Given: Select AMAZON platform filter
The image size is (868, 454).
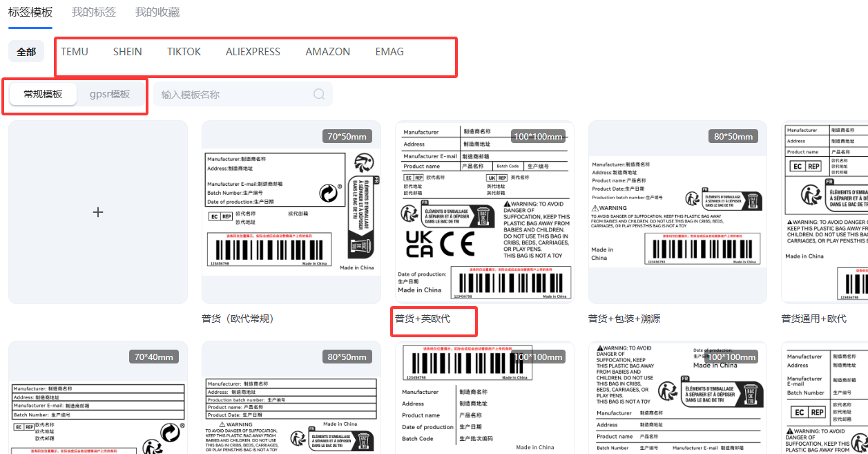Looking at the screenshot, I should 328,52.
